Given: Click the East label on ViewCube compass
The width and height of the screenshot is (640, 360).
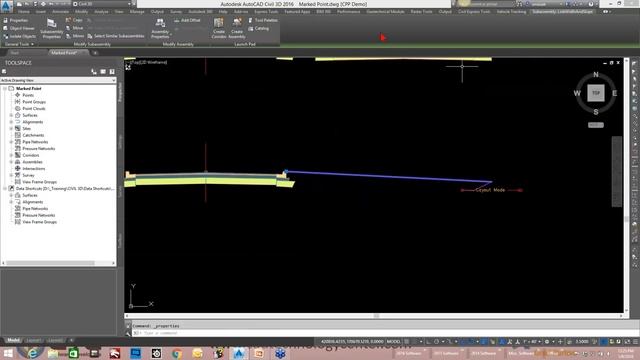Looking at the screenshot, I should pos(614,93).
